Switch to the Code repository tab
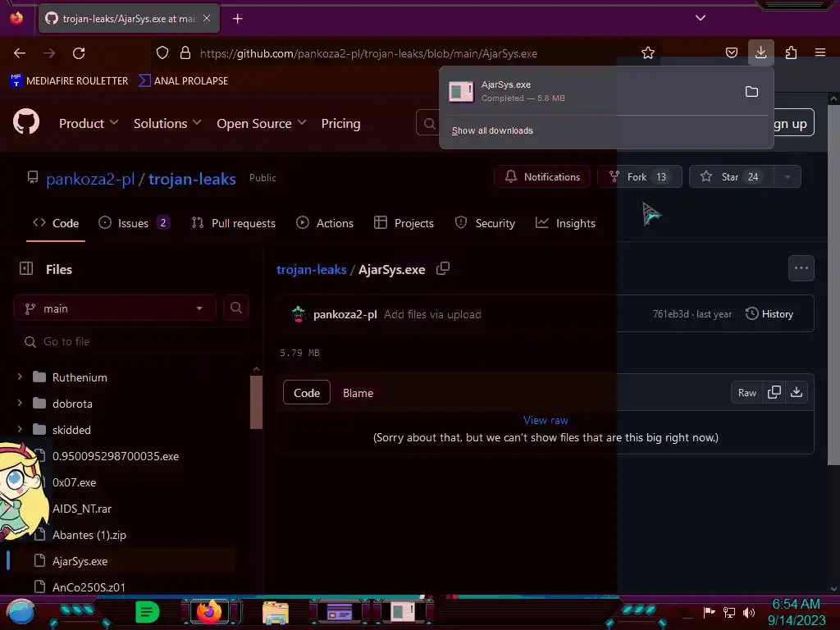Screen dimensions: 840x630 (x=56, y=223)
